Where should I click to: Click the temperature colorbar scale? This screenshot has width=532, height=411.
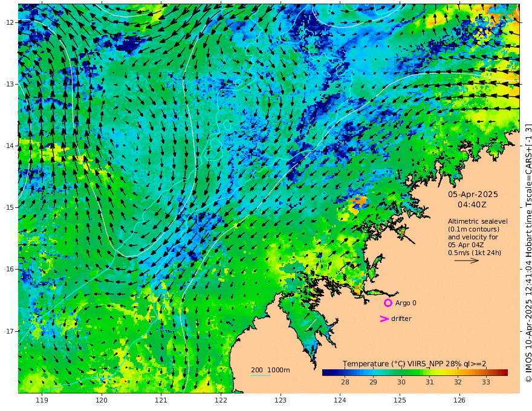tap(415, 372)
